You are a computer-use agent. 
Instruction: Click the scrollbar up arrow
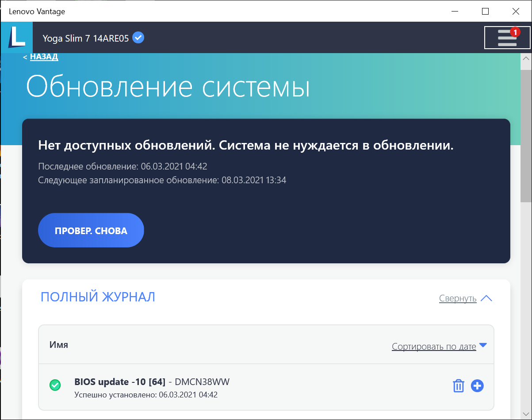click(x=526, y=59)
